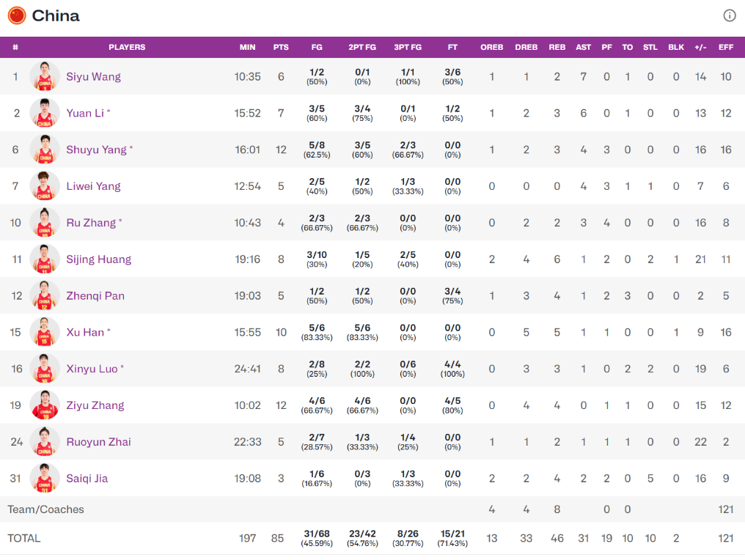Select Sijing Huang's portrait image
Viewport: 745px width, 560px height.
45,259
